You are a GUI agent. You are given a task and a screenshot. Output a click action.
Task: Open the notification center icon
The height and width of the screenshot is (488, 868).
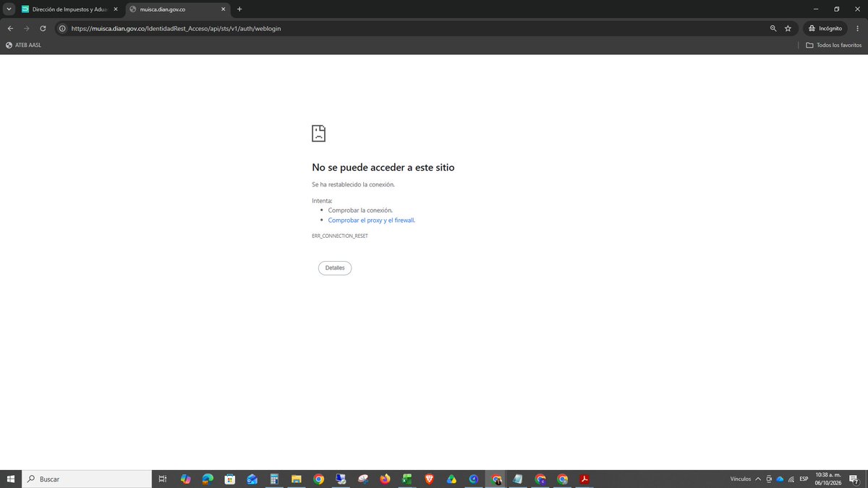tap(854, 479)
